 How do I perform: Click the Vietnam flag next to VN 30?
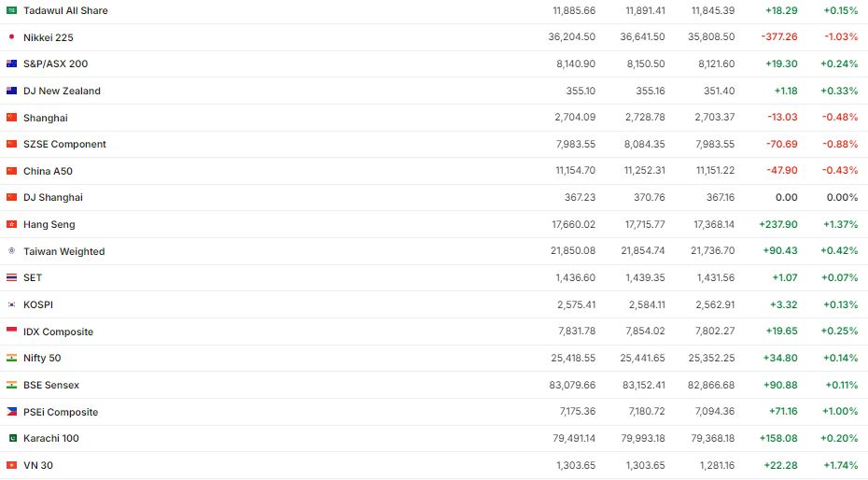[x=11, y=465]
